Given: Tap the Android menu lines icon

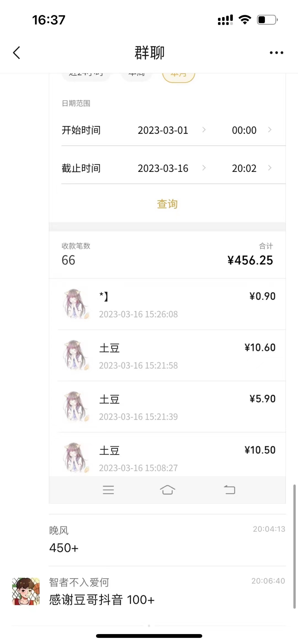Looking at the screenshot, I should 108,490.
